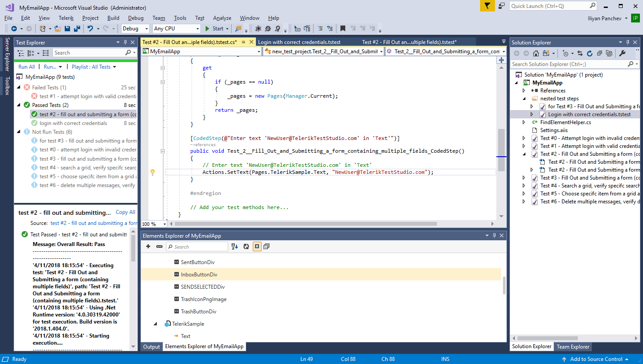
Task: Toggle checkbox icon of Test #0 file
Action: (534, 138)
